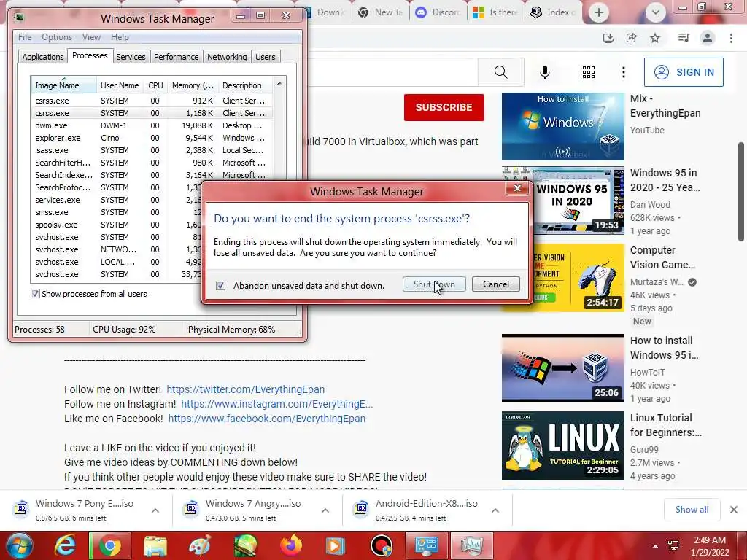
Task: Open the Facebook EverythingEpan link
Action: (267, 419)
